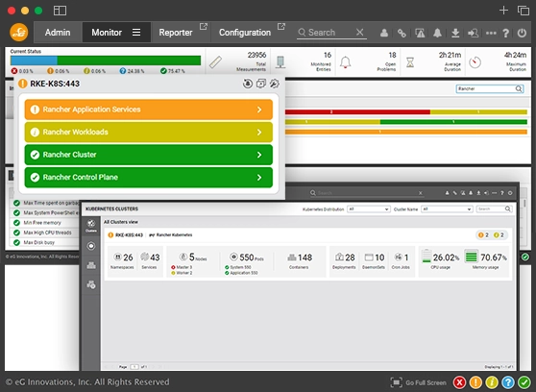Expand Rancher Control Plane layer
Screen dimensions: 536x392
149,177
